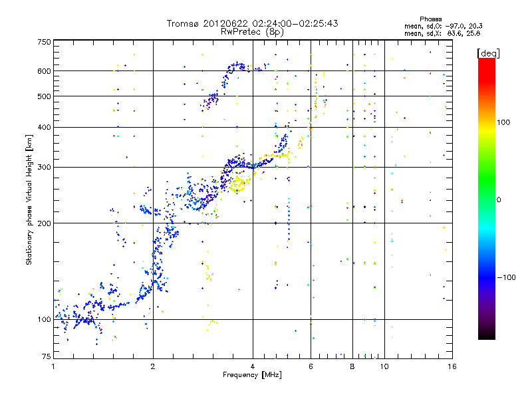Click the y-axis '100' tick label

coord(44,319)
